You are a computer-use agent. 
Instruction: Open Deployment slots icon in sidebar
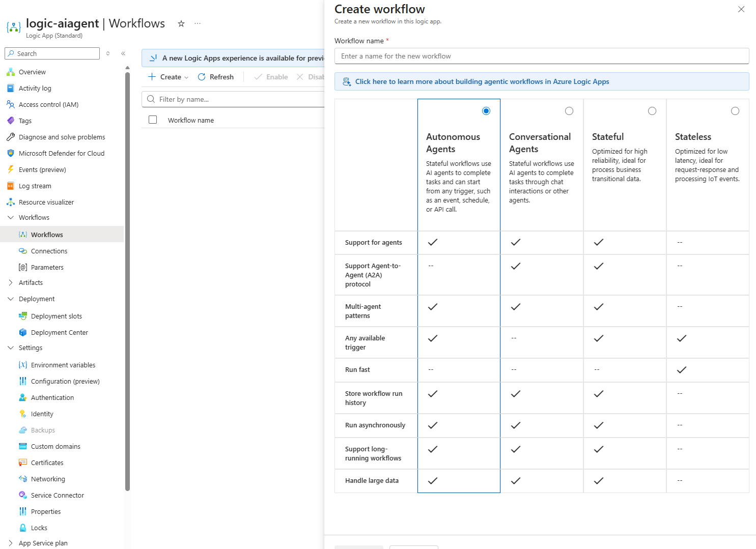(x=23, y=316)
